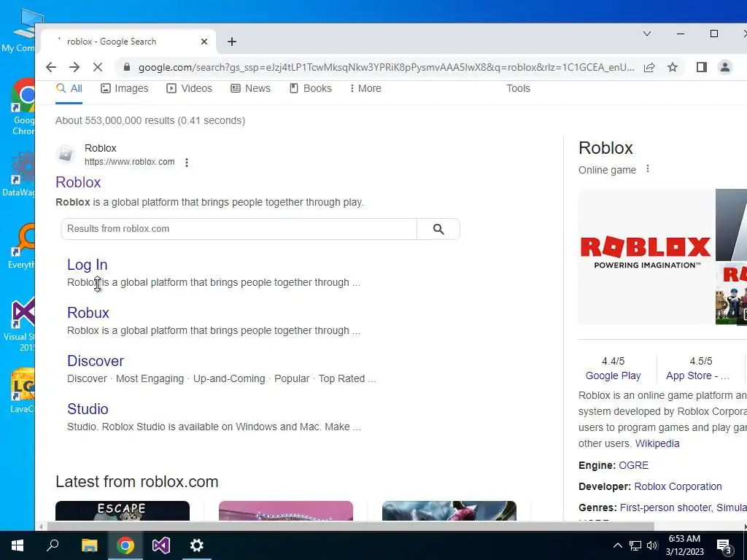Image resolution: width=747 pixels, height=560 pixels.
Task: Open the main Roblox result title link
Action: (x=78, y=182)
